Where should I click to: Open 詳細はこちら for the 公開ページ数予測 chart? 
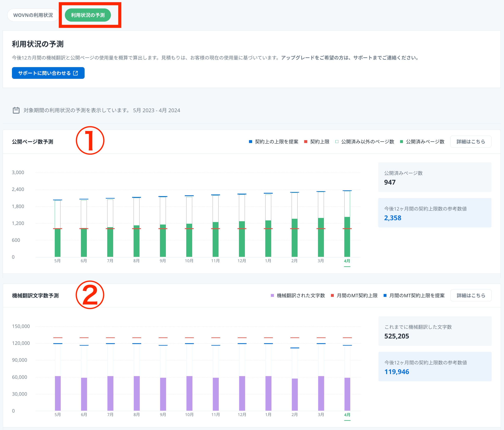471,142
